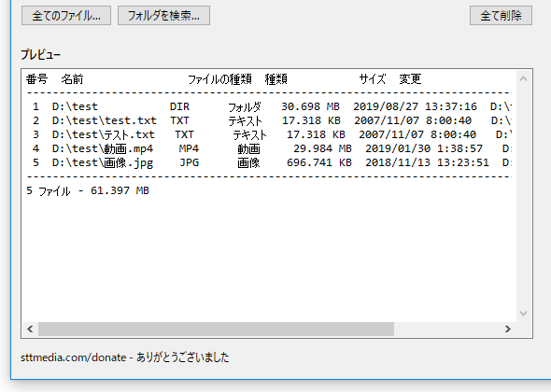551x392 pixels.
Task: Click the date 2019/01/30 1:38:57
Action: pyautogui.click(x=424, y=148)
